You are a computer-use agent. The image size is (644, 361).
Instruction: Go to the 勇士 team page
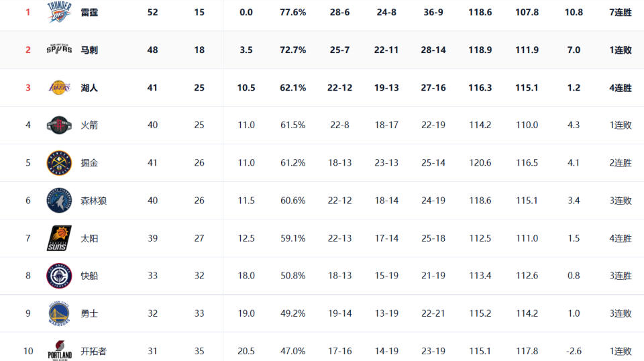coord(89,313)
